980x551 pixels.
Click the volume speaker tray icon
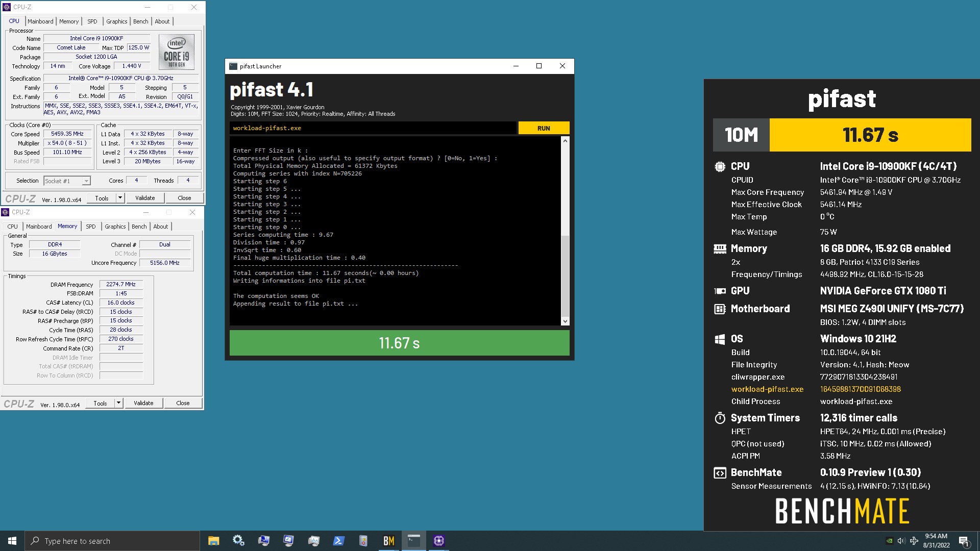click(x=901, y=541)
